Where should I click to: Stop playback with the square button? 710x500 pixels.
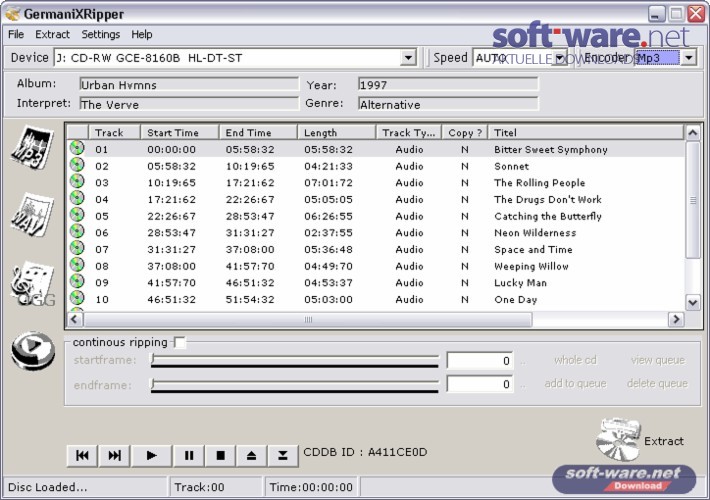point(221,455)
